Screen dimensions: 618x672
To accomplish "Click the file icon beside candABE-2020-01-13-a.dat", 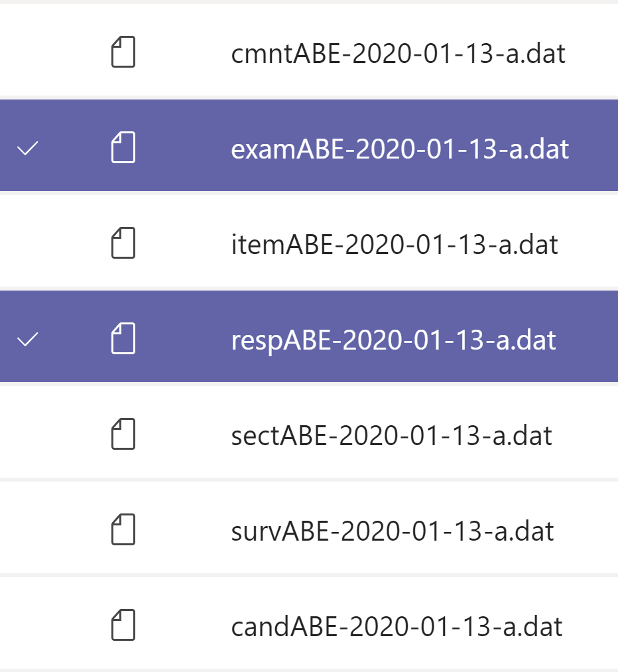I will pos(123,626).
